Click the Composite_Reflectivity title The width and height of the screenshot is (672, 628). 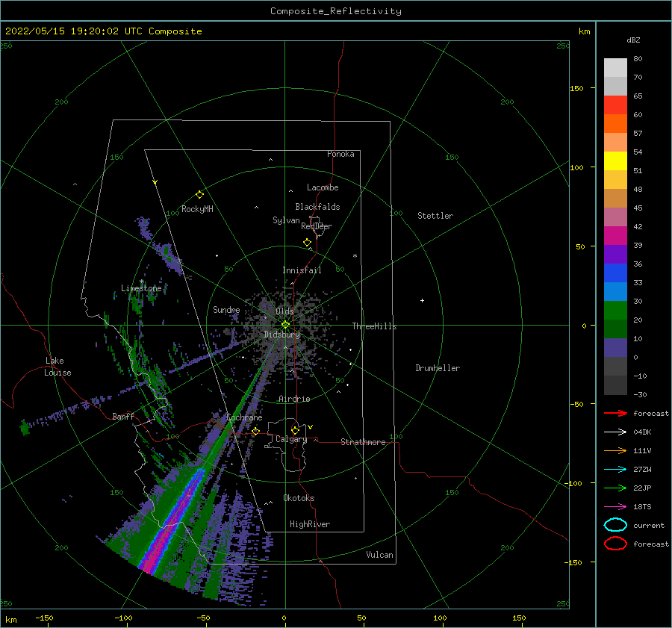(336, 11)
